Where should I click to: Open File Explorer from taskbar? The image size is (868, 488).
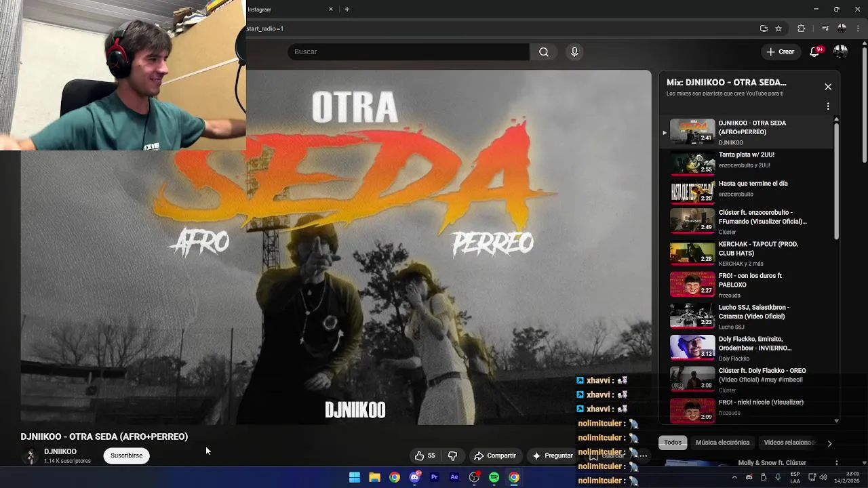(374, 477)
